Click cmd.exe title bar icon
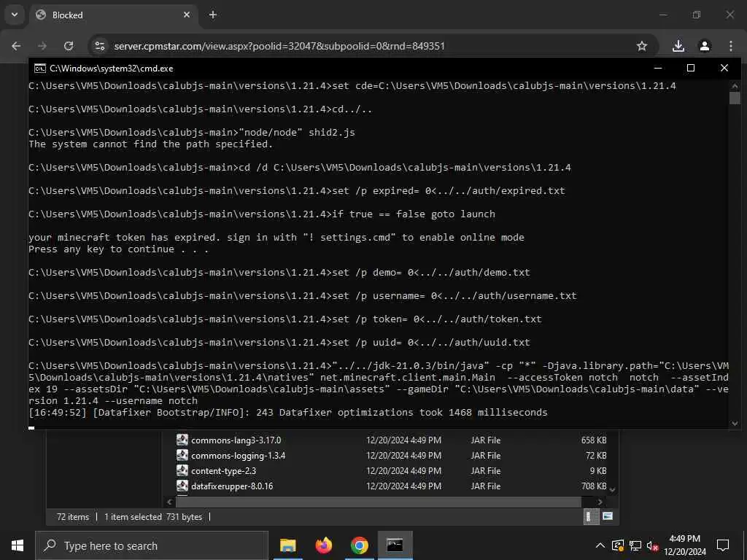The width and height of the screenshot is (747, 560). point(40,68)
